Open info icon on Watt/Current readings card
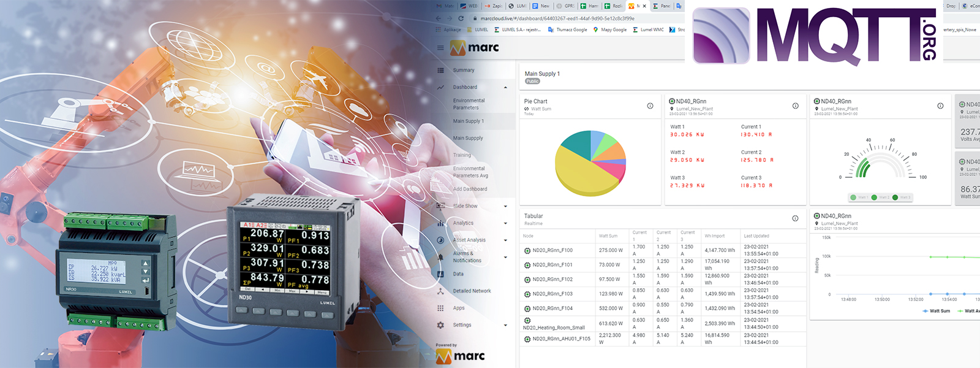Viewport: 980px width, 368px height. pyautogui.click(x=795, y=105)
